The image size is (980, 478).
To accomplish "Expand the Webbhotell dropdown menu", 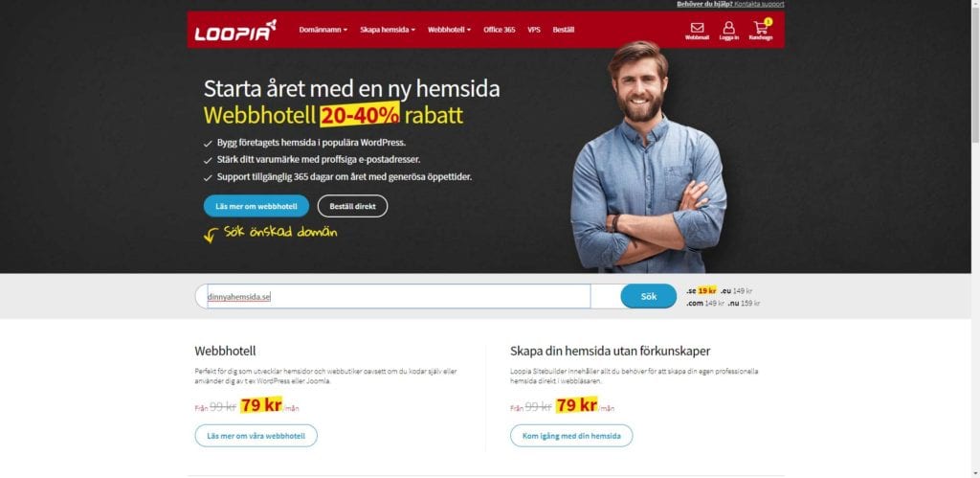I will coord(450,30).
